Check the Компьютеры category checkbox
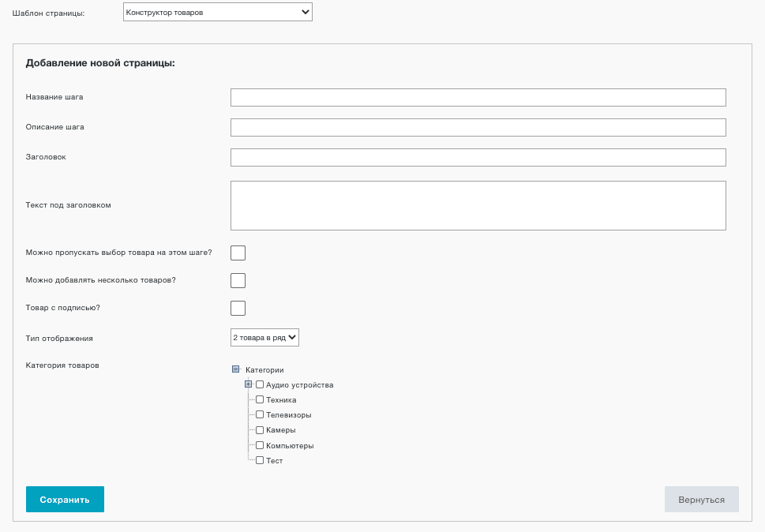This screenshot has height=532, width=765. click(260, 445)
